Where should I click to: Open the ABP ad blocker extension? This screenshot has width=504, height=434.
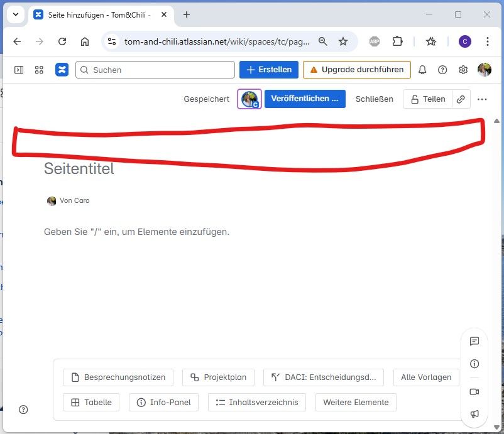[x=374, y=41]
